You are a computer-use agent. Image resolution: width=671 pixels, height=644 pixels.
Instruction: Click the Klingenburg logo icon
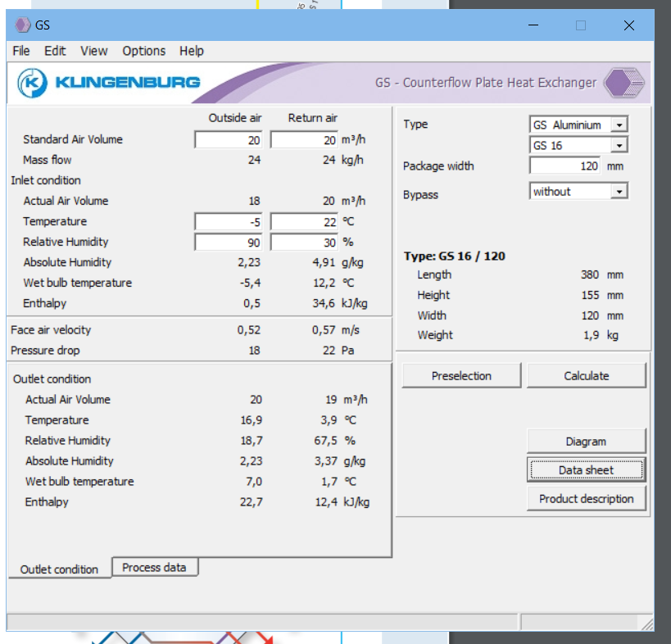click(x=33, y=82)
